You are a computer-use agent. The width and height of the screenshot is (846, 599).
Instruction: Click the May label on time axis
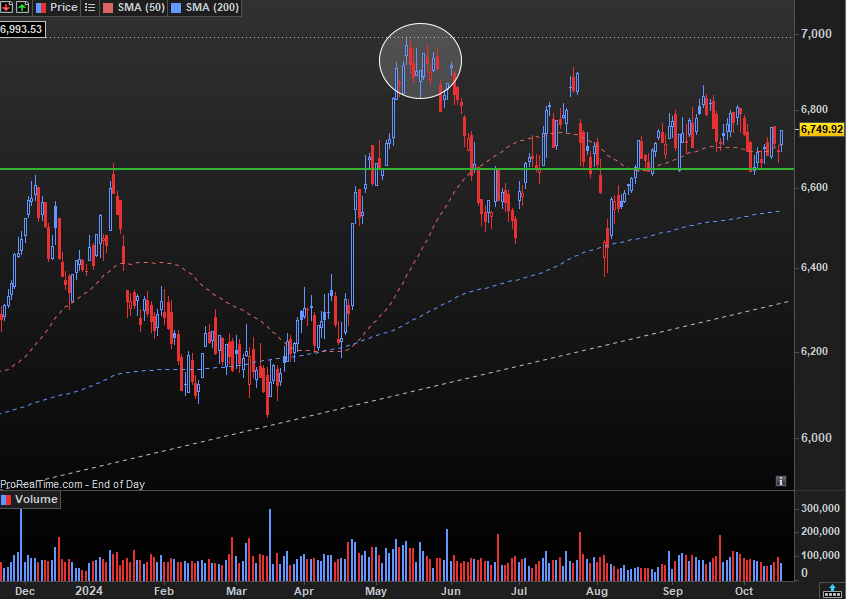[x=376, y=591]
